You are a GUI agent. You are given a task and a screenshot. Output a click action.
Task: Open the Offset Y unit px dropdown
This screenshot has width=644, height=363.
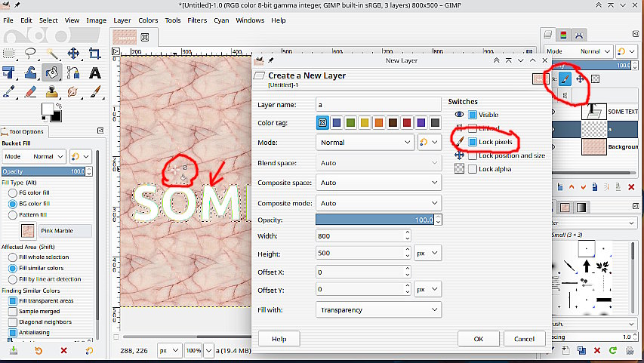(427, 289)
